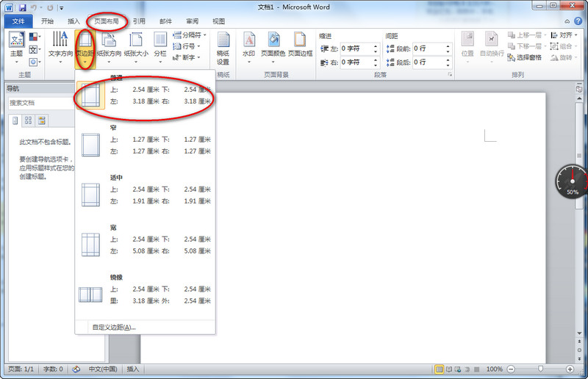Open the 水印 watermark menu
The image size is (588, 379).
click(x=249, y=48)
